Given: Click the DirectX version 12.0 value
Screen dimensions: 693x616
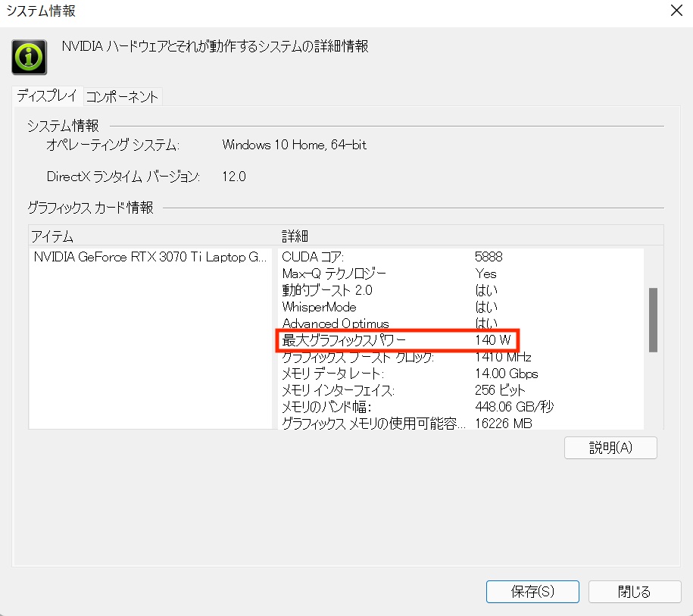Looking at the screenshot, I should coord(234,177).
